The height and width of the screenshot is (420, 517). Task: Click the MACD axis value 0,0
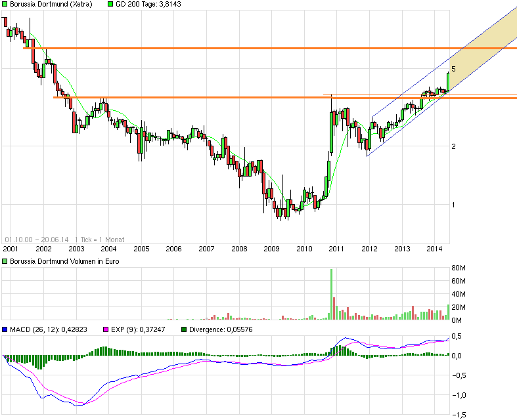(x=457, y=356)
